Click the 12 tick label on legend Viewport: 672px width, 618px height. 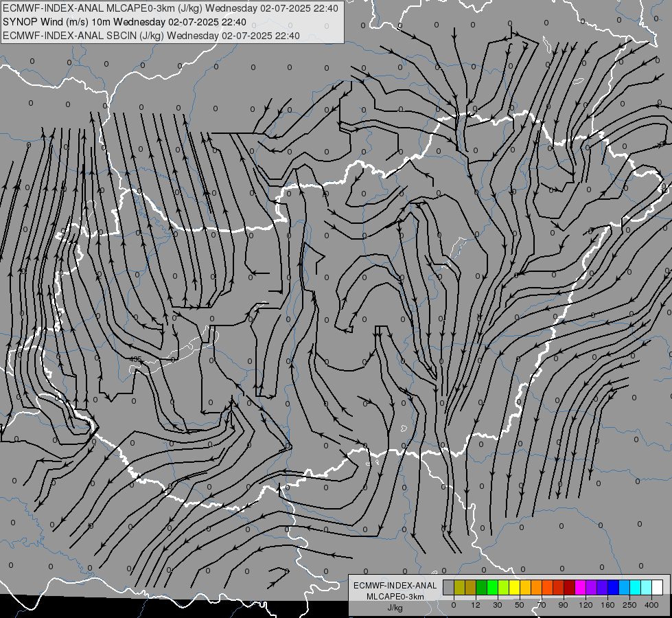coord(476,605)
